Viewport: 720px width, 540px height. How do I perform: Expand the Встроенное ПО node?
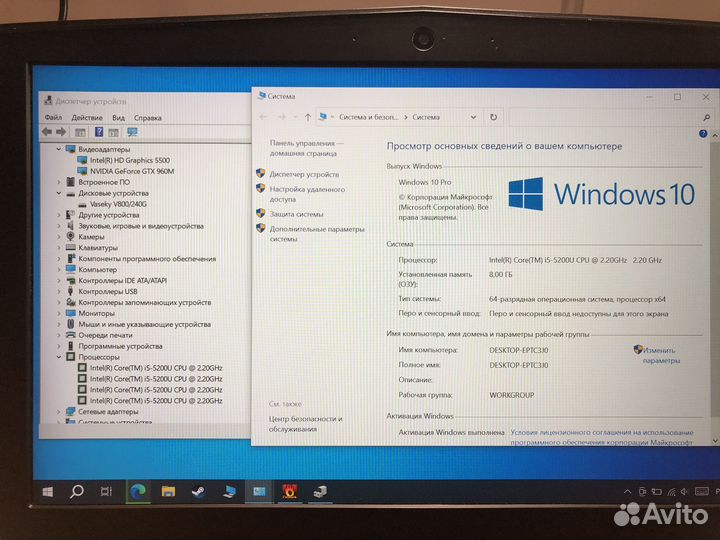[59, 182]
